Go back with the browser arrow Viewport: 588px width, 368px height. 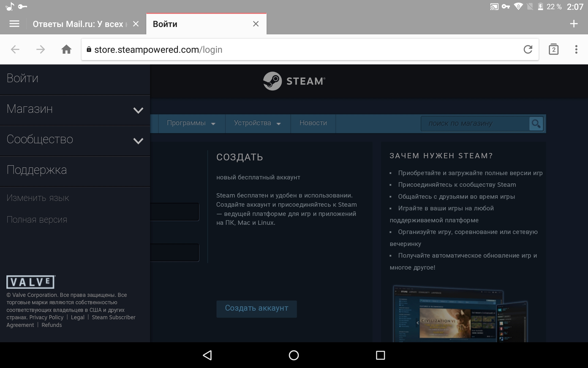click(15, 49)
